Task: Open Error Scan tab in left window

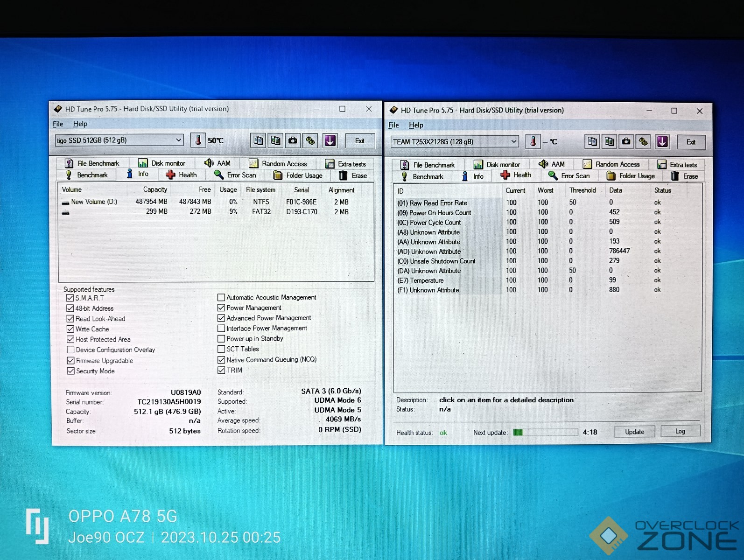Action: coord(235,175)
